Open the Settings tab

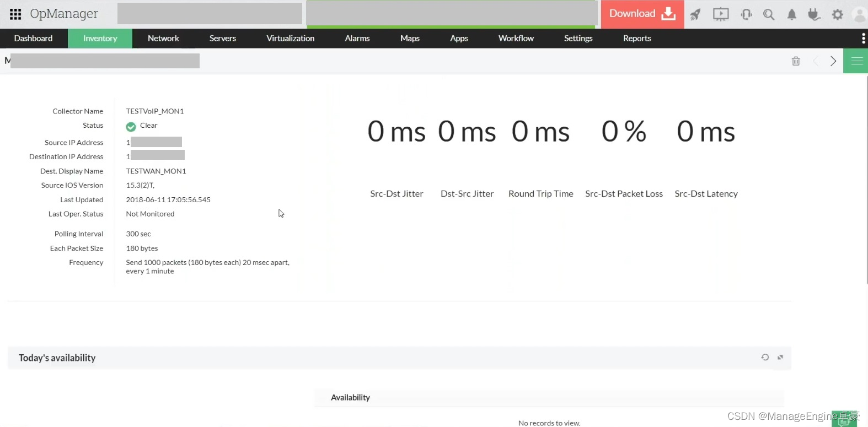[578, 38]
